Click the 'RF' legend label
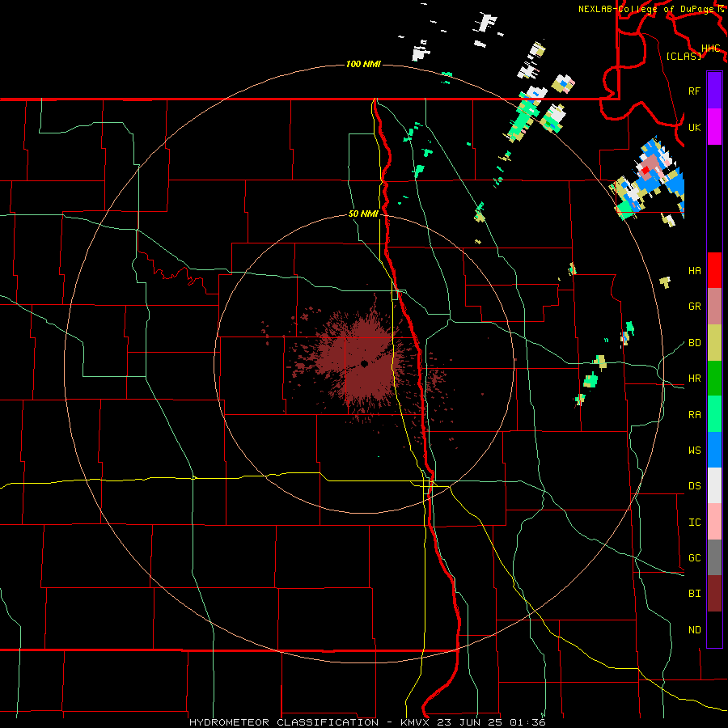The width and height of the screenshot is (728, 728). tap(694, 91)
